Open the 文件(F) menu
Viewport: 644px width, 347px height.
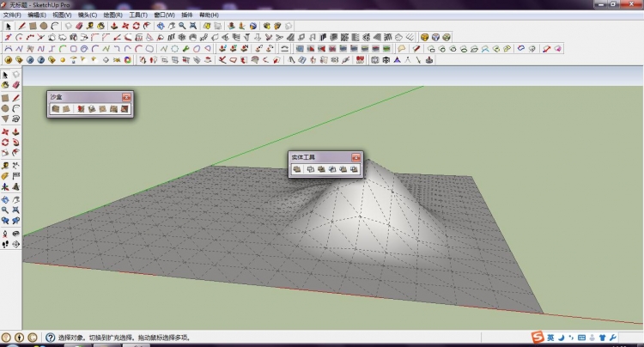[12, 15]
